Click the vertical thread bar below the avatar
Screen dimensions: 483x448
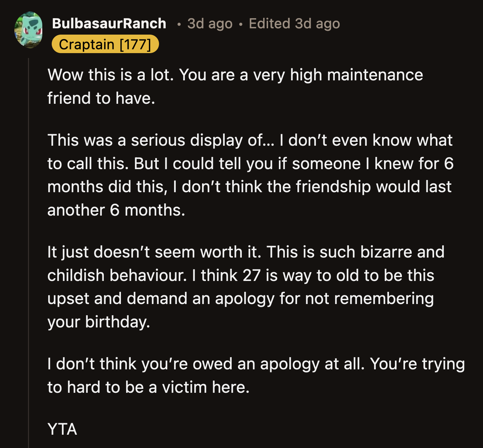tap(29, 245)
